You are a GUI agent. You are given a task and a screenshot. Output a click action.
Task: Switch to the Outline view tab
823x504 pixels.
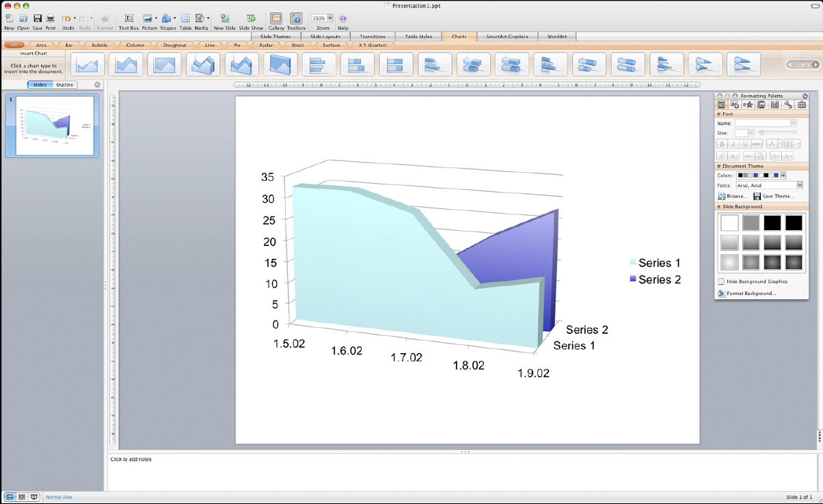click(x=65, y=85)
